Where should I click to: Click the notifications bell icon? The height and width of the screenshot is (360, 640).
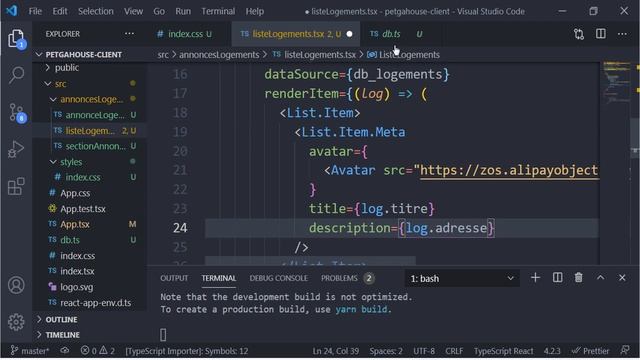pos(625,351)
